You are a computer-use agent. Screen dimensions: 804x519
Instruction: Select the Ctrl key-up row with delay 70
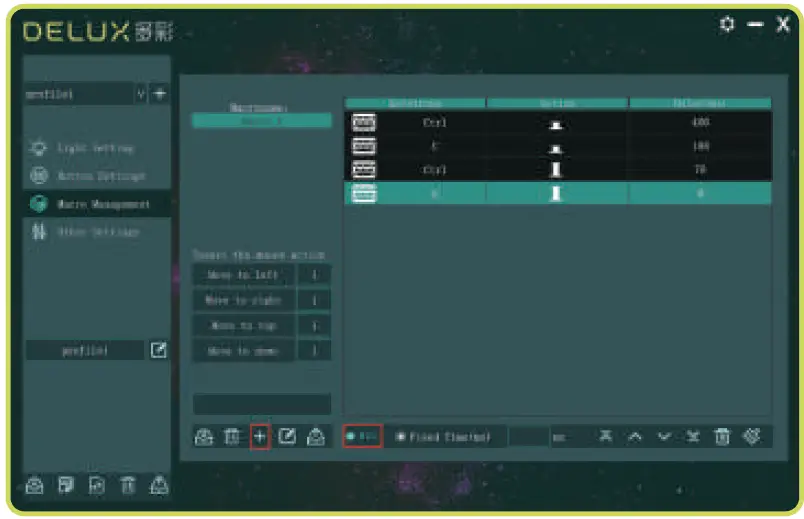click(558, 170)
